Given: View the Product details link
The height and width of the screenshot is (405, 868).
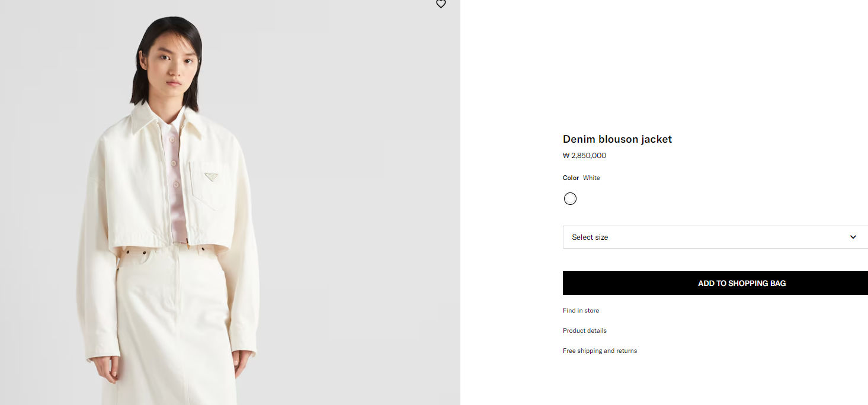Looking at the screenshot, I should 585,330.
